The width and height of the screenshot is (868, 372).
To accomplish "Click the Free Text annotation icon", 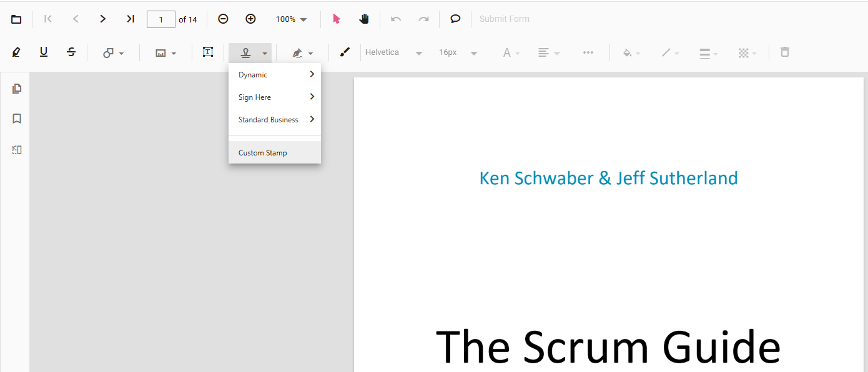I will coord(208,52).
